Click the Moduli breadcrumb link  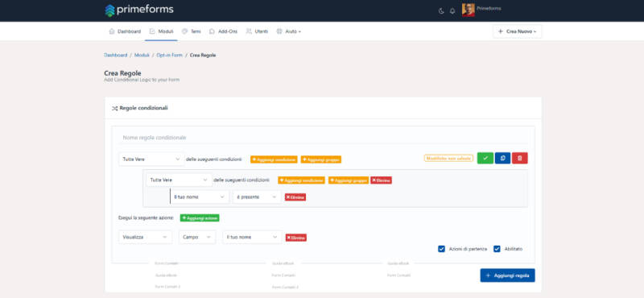(x=142, y=55)
